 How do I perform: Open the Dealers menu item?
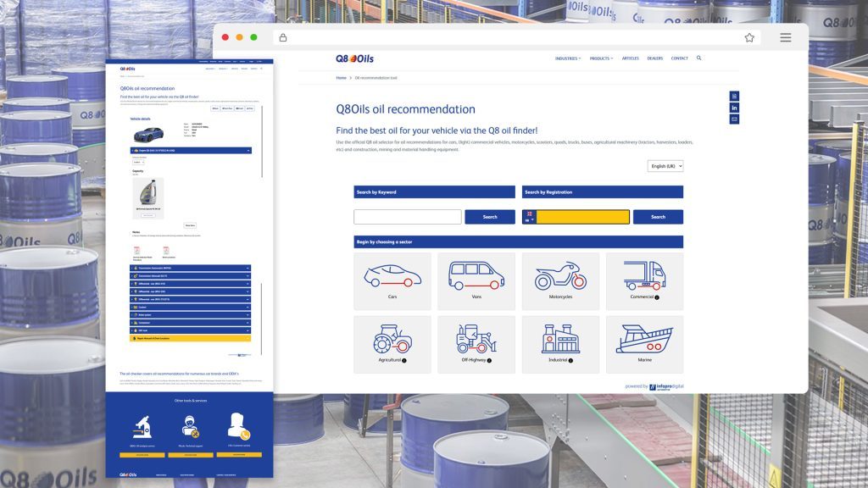(x=655, y=58)
